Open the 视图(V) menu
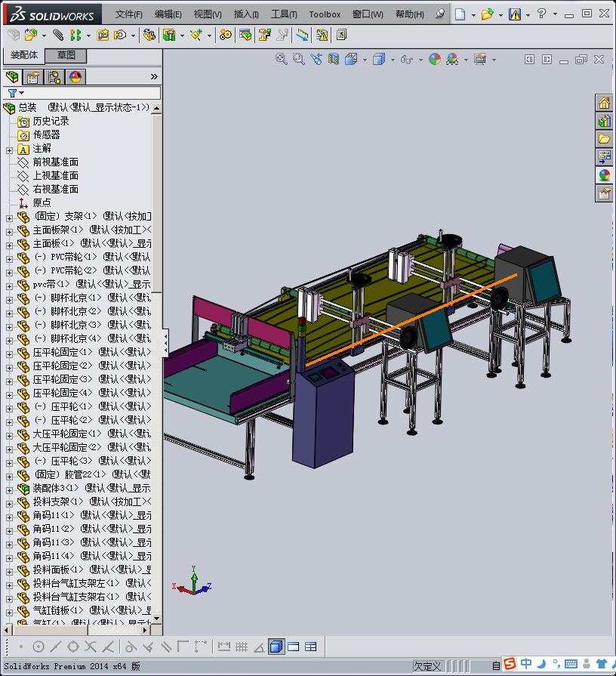The height and width of the screenshot is (676, 616). (208, 14)
